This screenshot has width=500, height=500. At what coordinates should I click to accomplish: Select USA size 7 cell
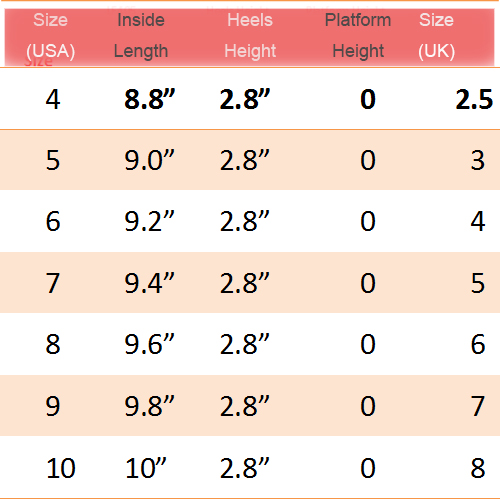click(53, 283)
